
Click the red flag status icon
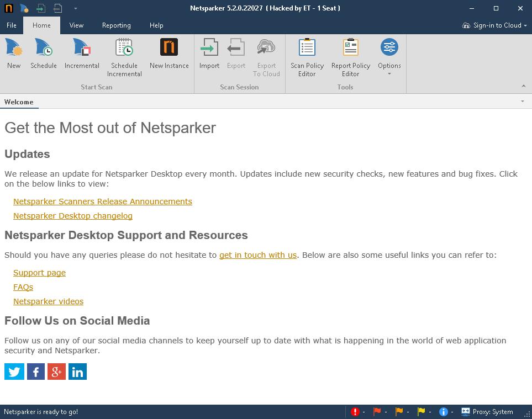(x=377, y=411)
